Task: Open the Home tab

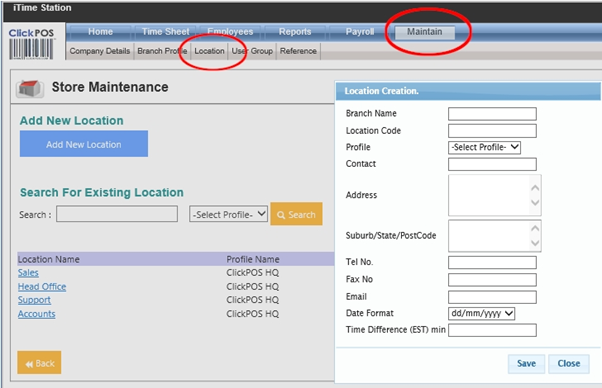Action: pos(100,32)
